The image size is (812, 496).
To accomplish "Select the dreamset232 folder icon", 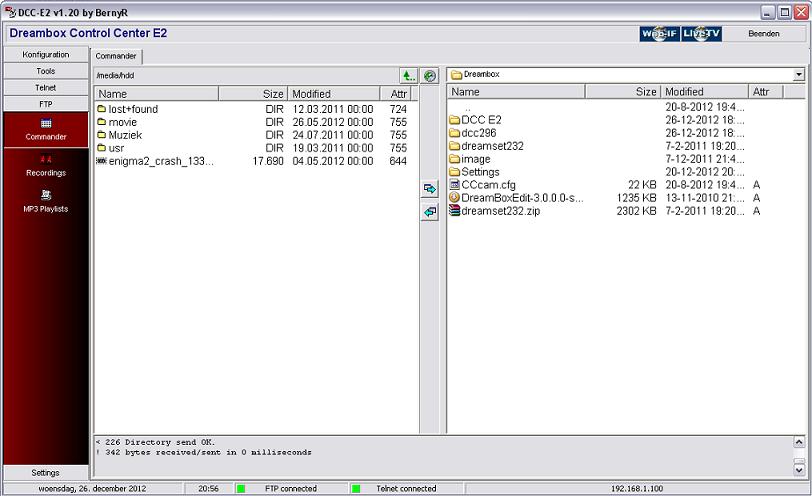I will point(455,146).
